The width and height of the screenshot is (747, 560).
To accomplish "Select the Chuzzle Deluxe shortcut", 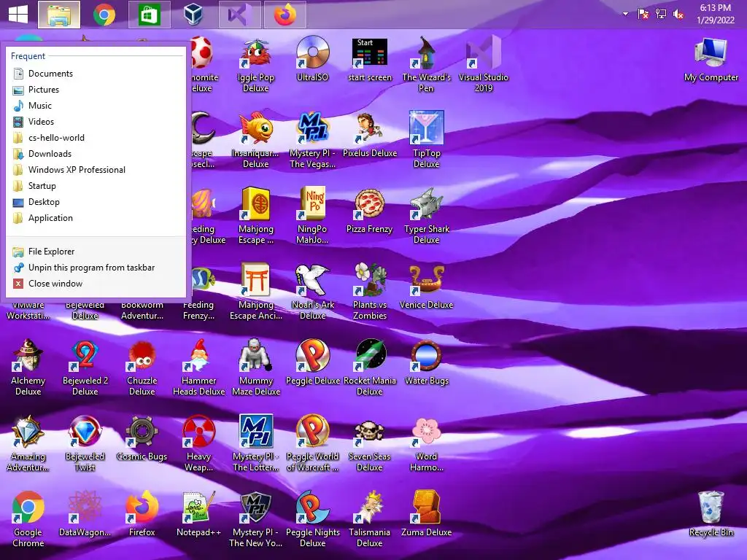I will (x=142, y=367).
